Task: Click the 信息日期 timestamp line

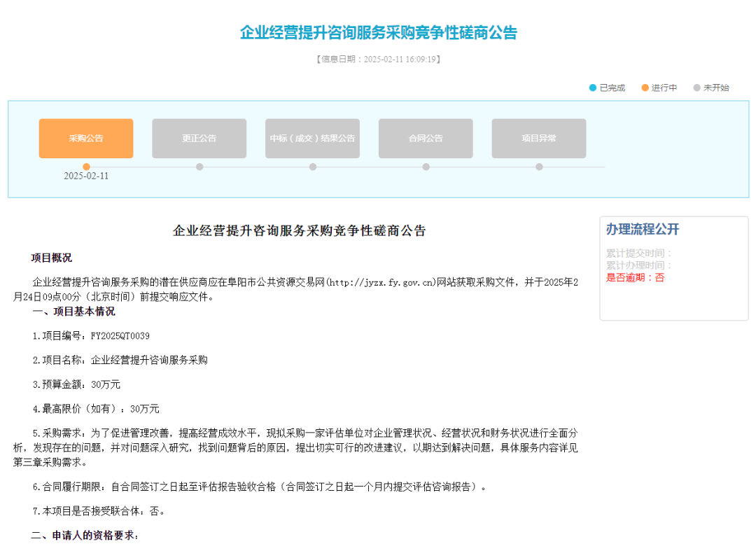Action: 378,60
